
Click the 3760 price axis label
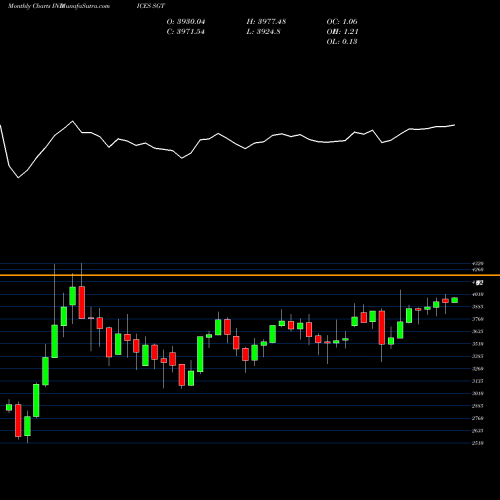point(478,319)
